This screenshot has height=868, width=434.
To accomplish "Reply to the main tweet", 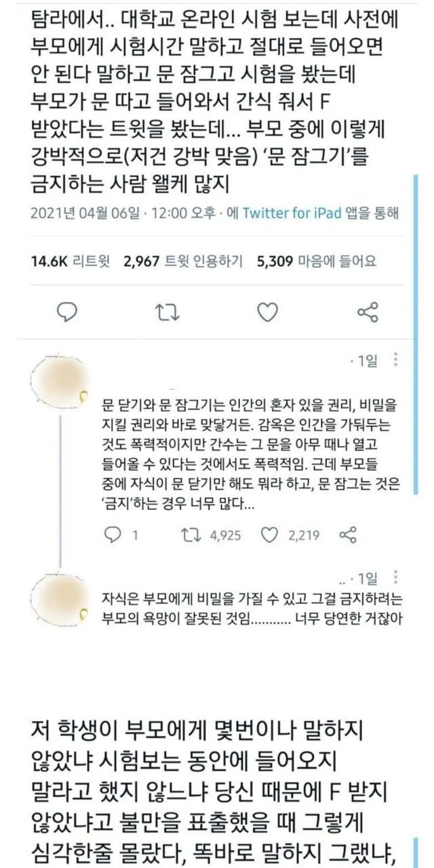I will coord(66,313).
